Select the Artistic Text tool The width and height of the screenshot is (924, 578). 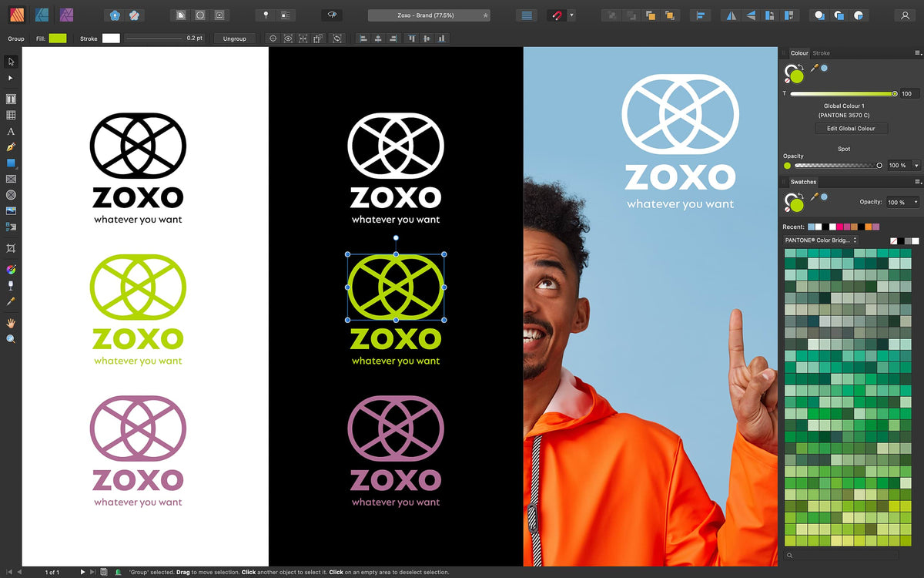pyautogui.click(x=11, y=132)
